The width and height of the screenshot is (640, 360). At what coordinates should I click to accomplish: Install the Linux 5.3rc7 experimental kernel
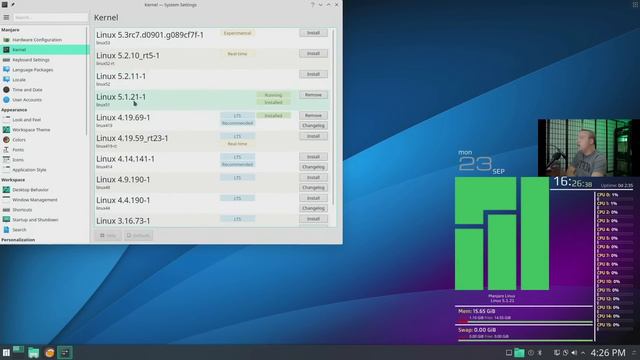[313, 33]
